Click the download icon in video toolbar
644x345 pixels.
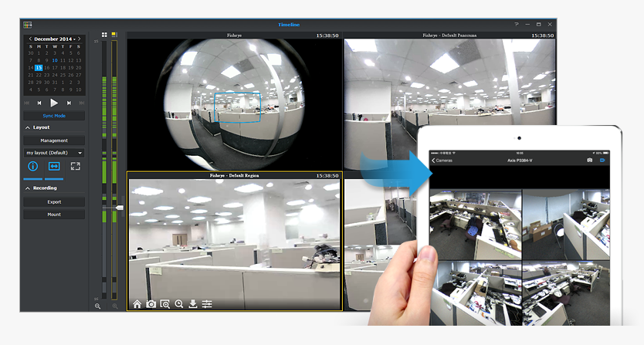tap(193, 304)
